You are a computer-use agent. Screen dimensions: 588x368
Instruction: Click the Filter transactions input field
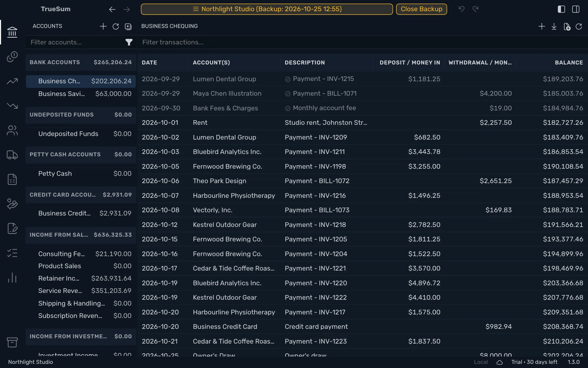tap(363, 42)
